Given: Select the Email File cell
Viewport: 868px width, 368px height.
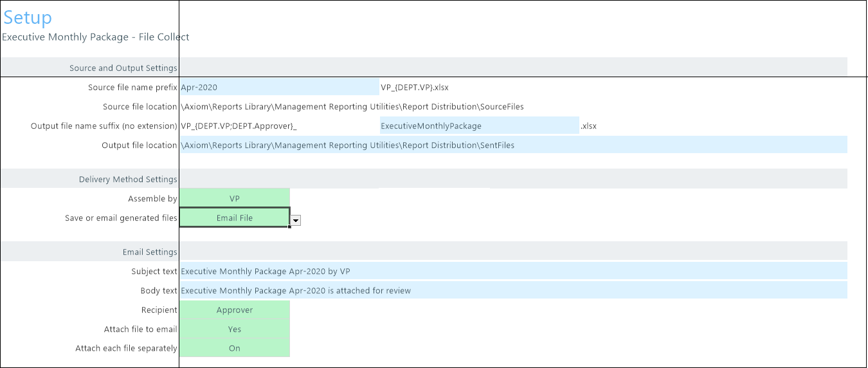Looking at the screenshot, I should click(235, 217).
